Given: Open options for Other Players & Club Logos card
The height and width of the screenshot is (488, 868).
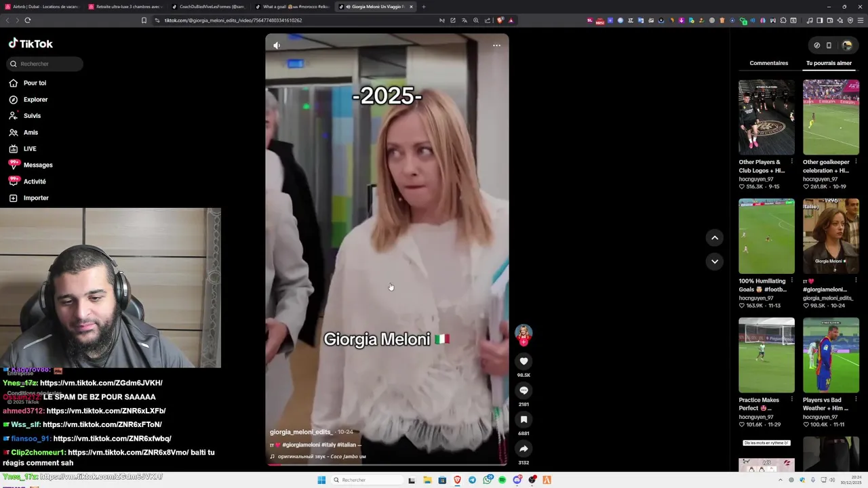Looking at the screenshot, I should [x=792, y=162].
